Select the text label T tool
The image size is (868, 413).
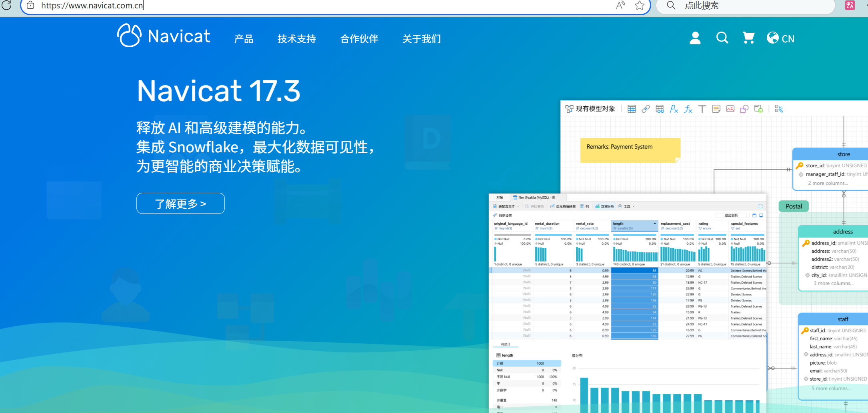[x=702, y=109]
